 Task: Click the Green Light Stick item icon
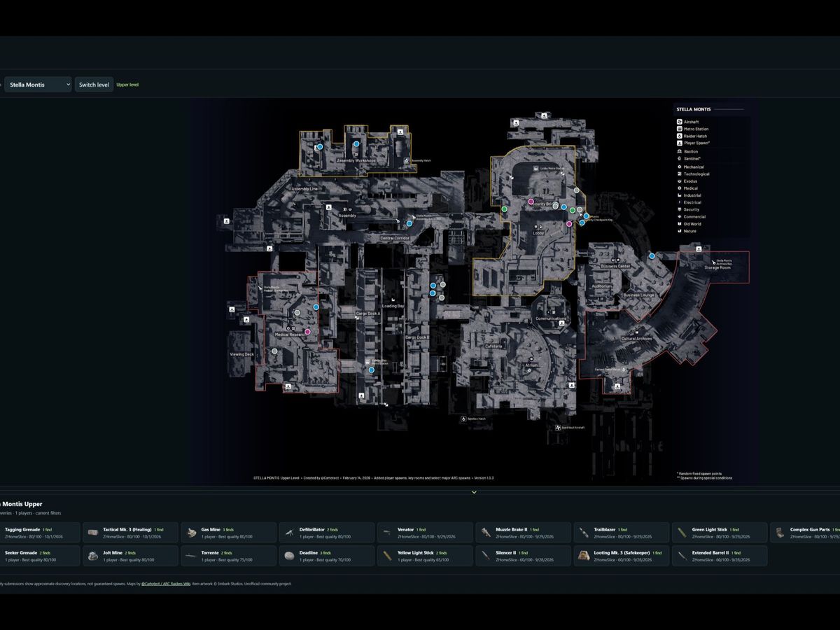(x=682, y=533)
